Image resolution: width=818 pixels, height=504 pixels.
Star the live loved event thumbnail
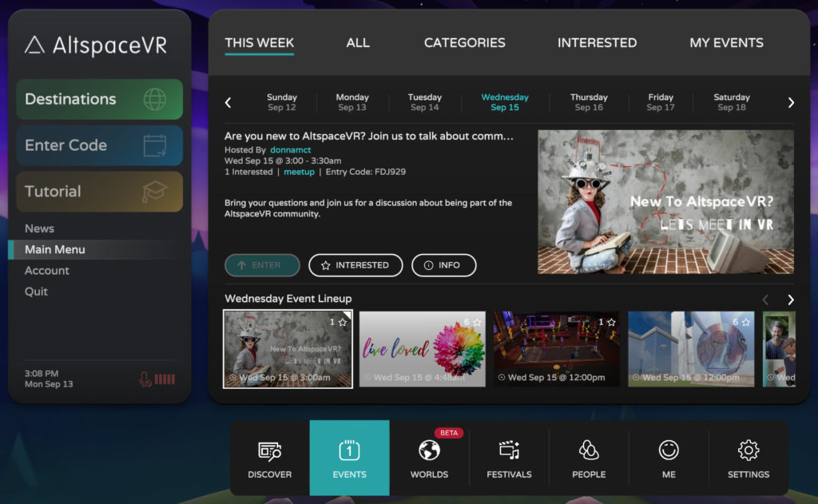tap(476, 323)
